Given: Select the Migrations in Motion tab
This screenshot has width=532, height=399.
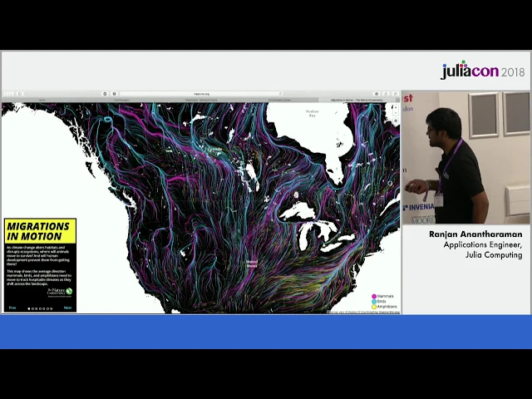Looking at the screenshot, I should 357,100.
